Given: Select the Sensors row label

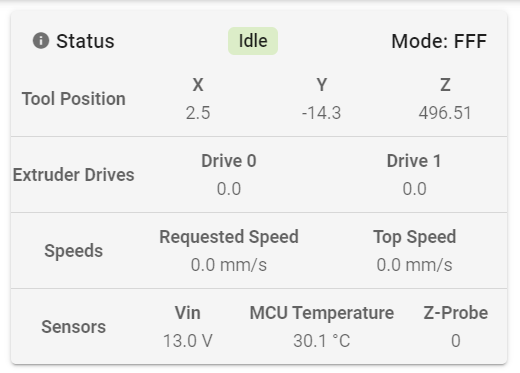Looking at the screenshot, I should [74, 327].
